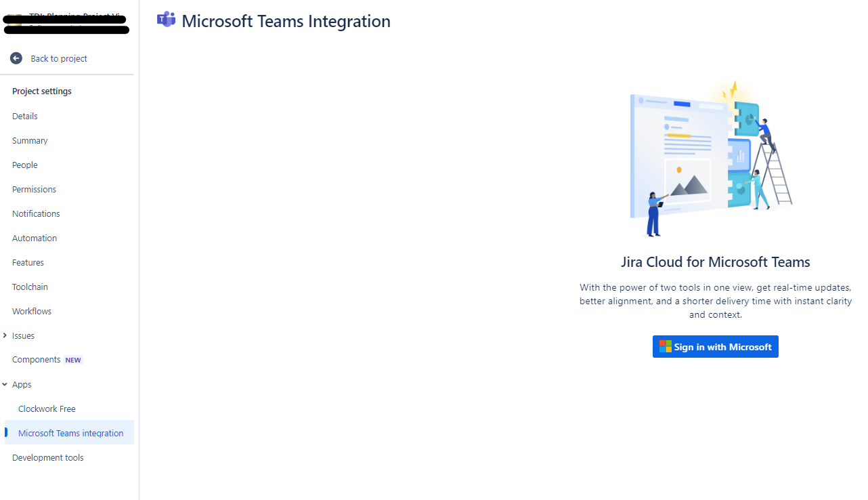Viewport: 868px width, 500px height.
Task: Open the Notifications settings page
Action: point(36,213)
